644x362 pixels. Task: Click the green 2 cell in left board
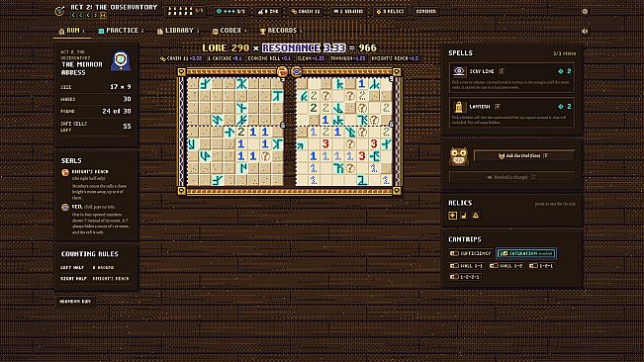tap(241, 132)
